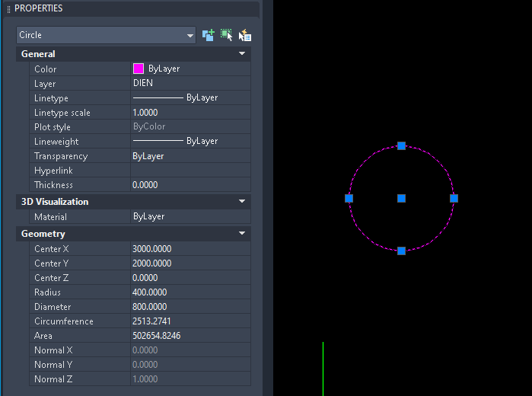The height and width of the screenshot is (396, 532).
Task: Select the circle's bottom quadrant grip
Action: point(401,251)
